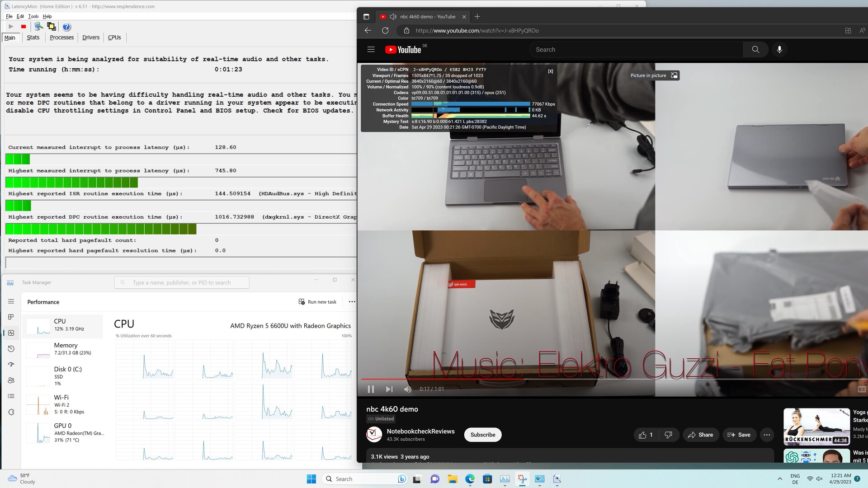Select the Main tab in LatencyMon
Image resolution: width=868 pixels, height=488 pixels.
10,38
